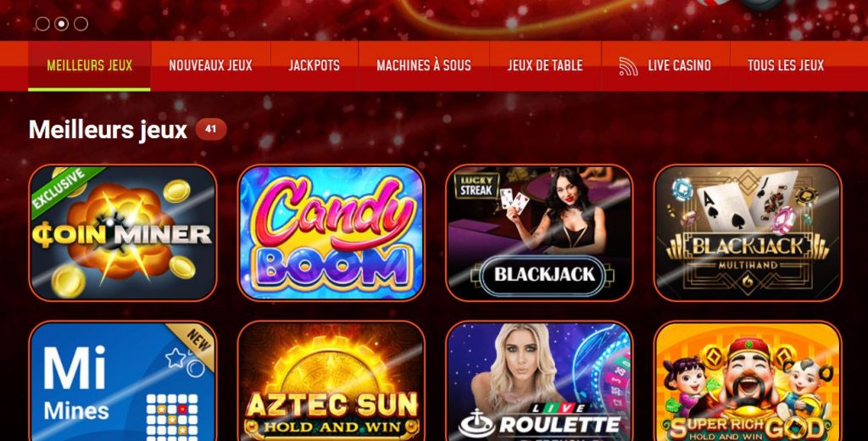Viewport: 868px width, 441px height.
Task: Click the Live Casino broadcast icon
Action: pyautogui.click(x=628, y=66)
